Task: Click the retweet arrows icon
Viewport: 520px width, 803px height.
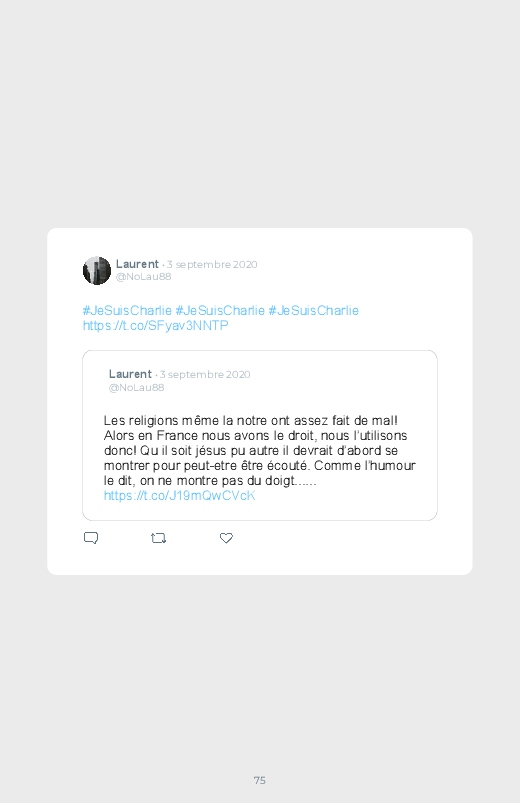Action: [x=158, y=538]
